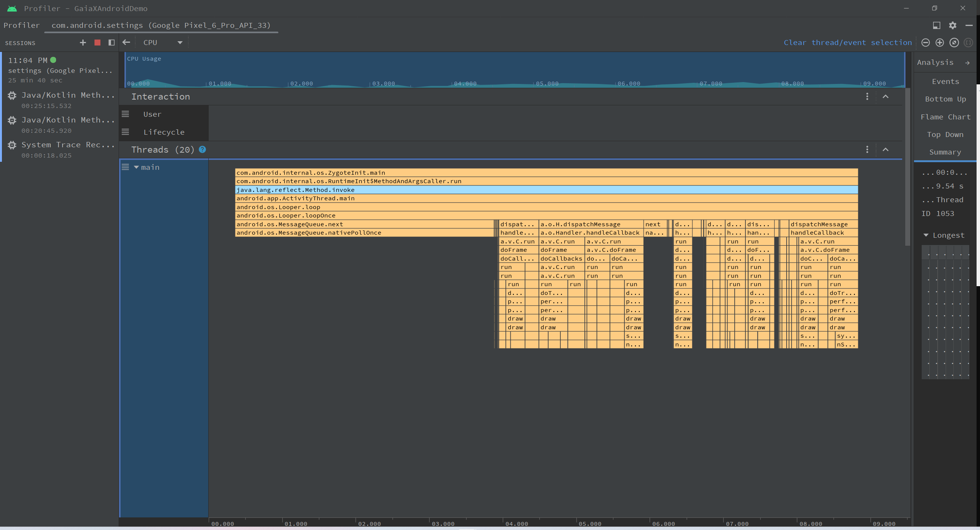This screenshot has width=980, height=530.
Task: Hide the sessions panel
Action: pos(111,42)
